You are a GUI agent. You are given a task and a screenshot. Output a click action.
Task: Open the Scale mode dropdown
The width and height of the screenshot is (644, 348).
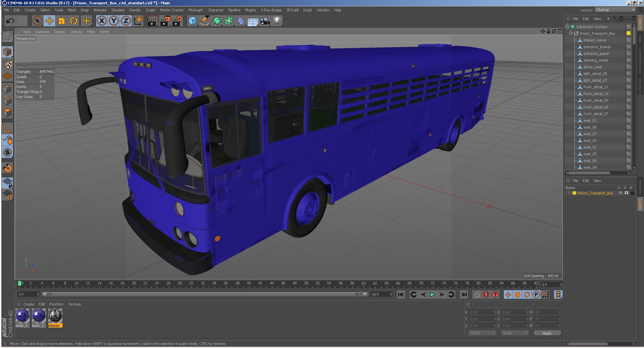click(x=514, y=333)
